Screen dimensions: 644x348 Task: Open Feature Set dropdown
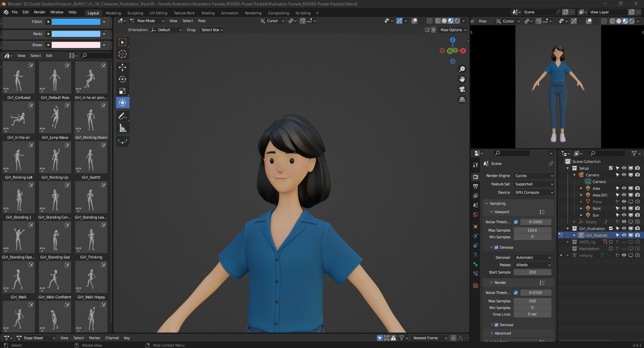click(x=533, y=184)
